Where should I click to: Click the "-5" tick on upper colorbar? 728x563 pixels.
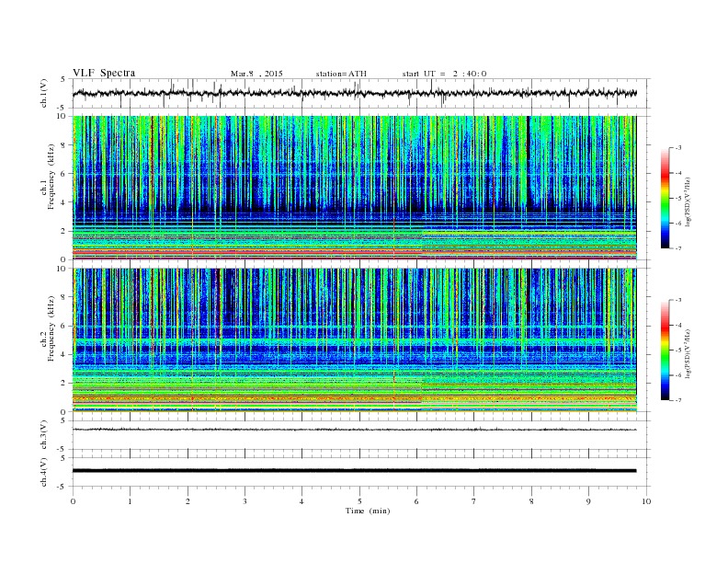[x=678, y=199]
